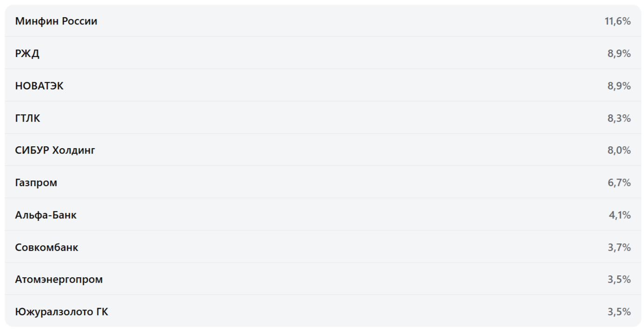Open the Альфа-Банк row
The height and width of the screenshot is (330, 644).
46,215
